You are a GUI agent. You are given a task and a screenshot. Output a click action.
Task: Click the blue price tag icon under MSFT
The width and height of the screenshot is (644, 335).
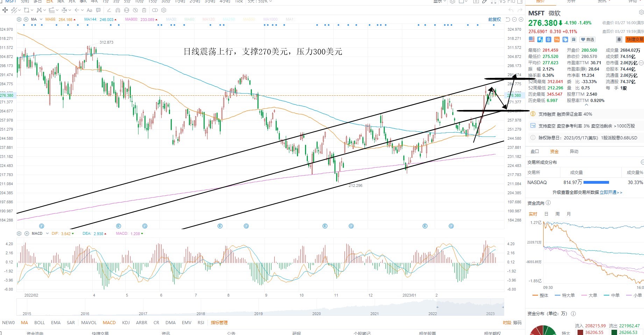pos(565,39)
